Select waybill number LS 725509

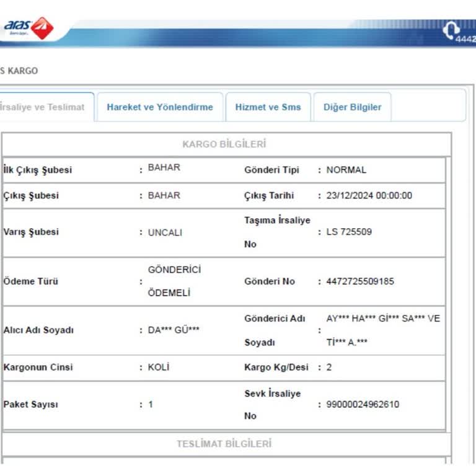point(349,232)
